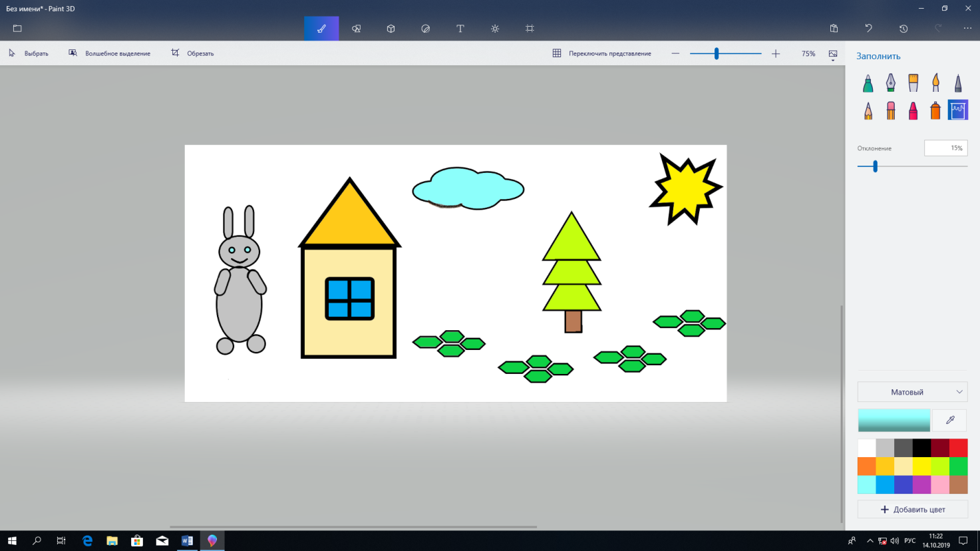Pick the Spray can brush
Viewport: 980px width, 551px height.
pyautogui.click(x=935, y=110)
